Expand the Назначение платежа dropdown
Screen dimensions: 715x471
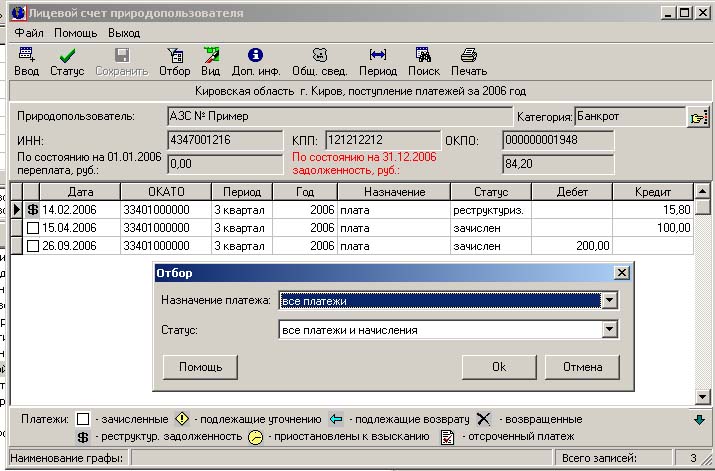point(609,300)
